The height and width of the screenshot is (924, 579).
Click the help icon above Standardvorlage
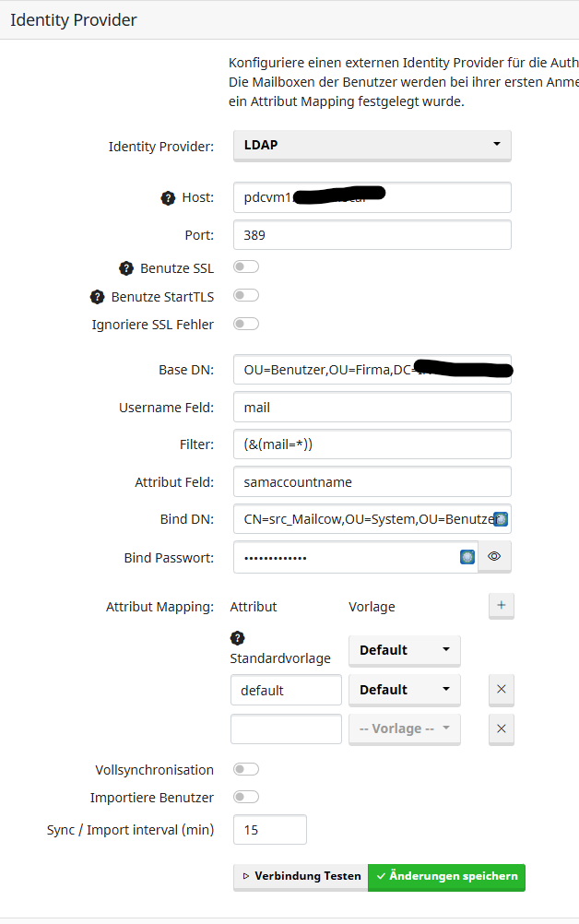(x=237, y=638)
